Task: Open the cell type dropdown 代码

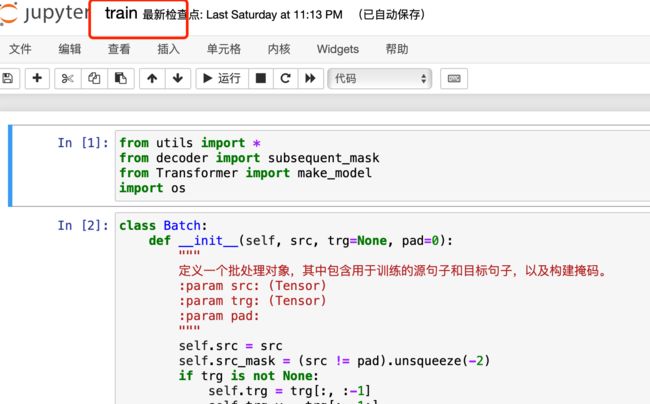Action: pyautogui.click(x=380, y=78)
